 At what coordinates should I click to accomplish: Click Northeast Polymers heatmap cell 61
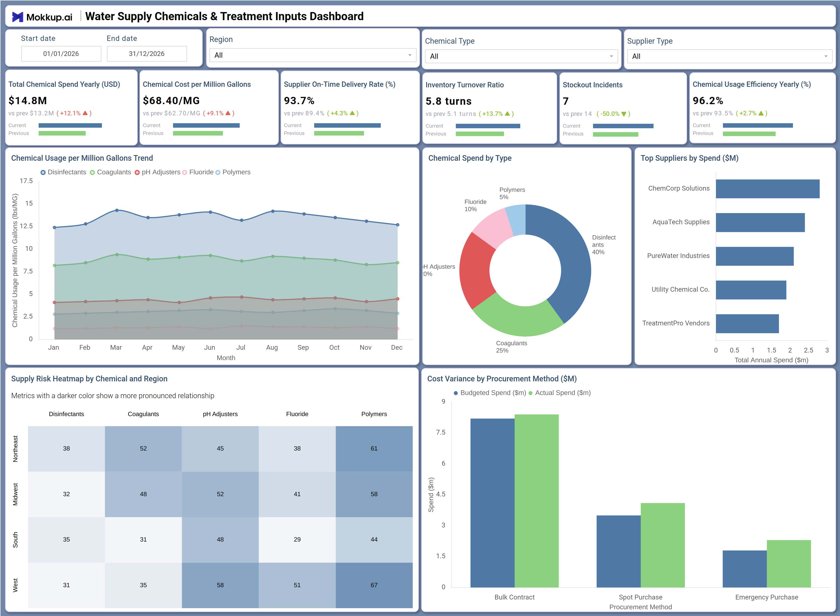374,449
